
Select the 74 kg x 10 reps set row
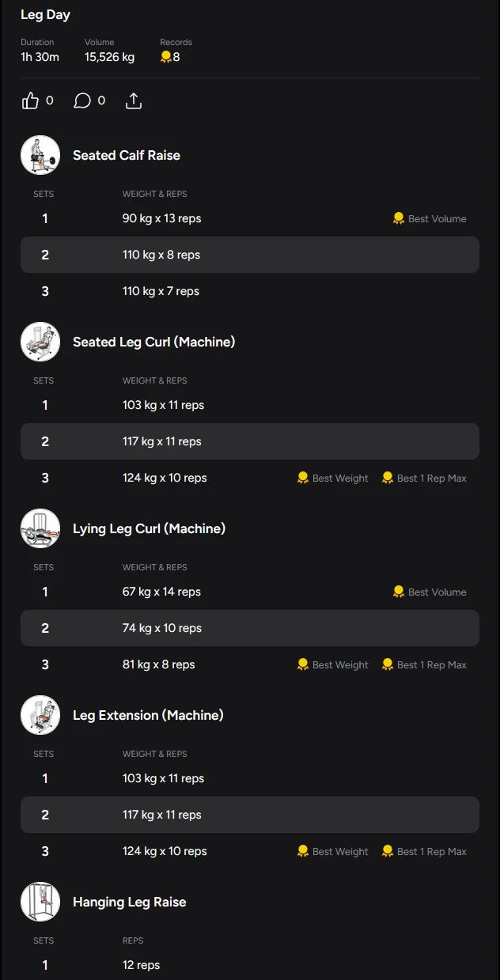249,628
